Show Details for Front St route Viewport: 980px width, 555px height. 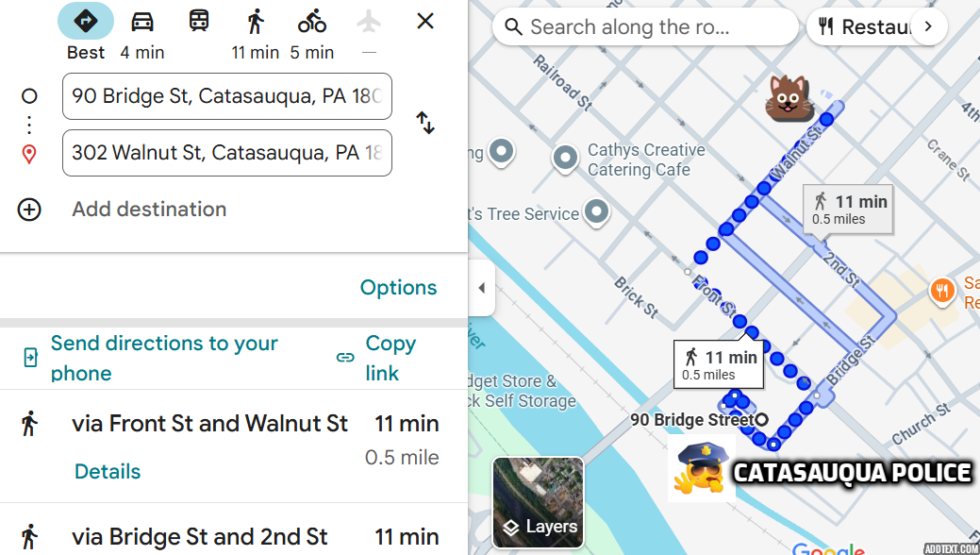(x=108, y=471)
